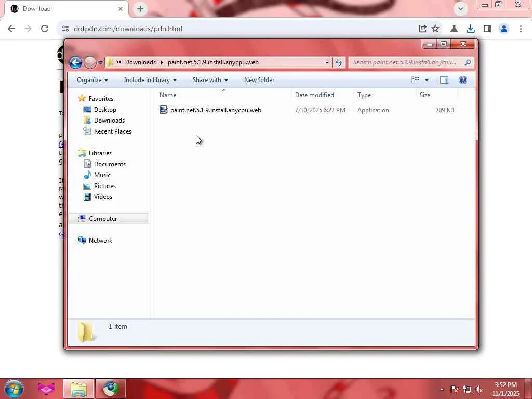Reload the Chrome page

click(45, 29)
